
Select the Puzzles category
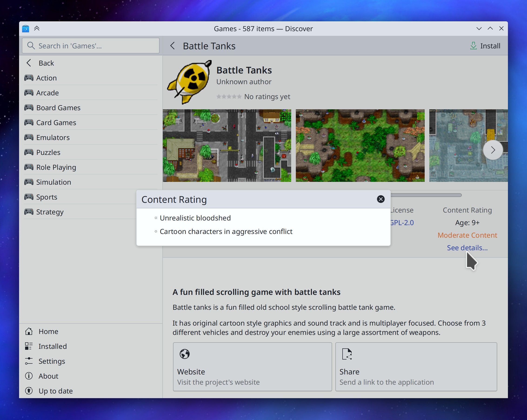click(48, 152)
